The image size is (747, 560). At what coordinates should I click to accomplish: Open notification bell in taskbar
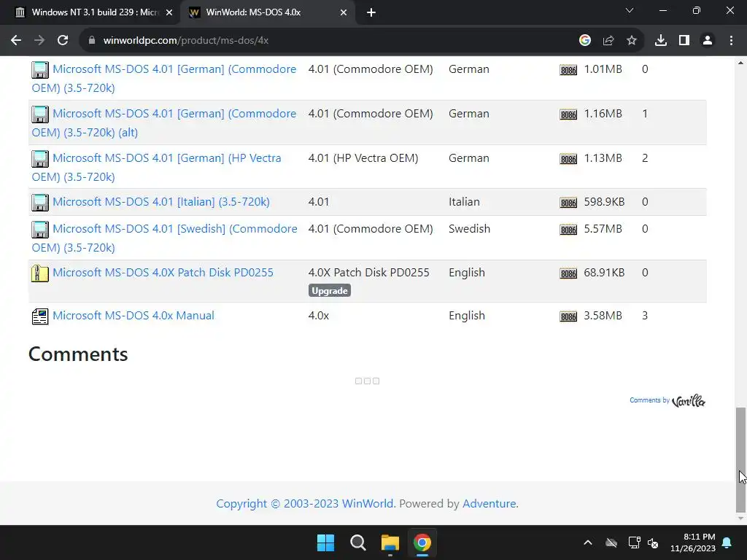727,542
